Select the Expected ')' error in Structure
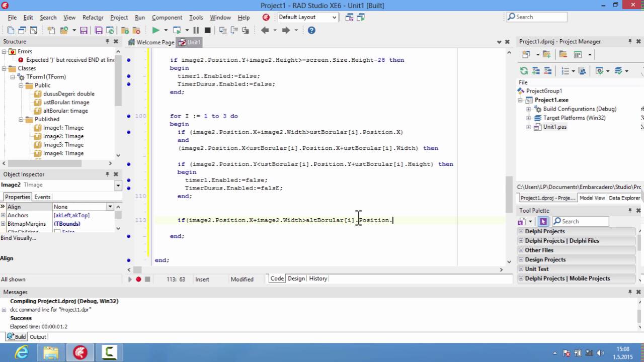644x362 pixels. click(70, 60)
